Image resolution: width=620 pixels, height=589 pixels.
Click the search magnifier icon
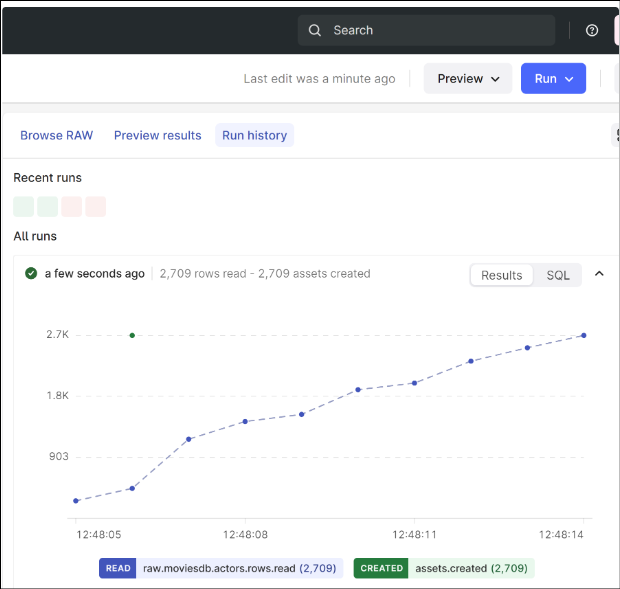pyautogui.click(x=315, y=30)
